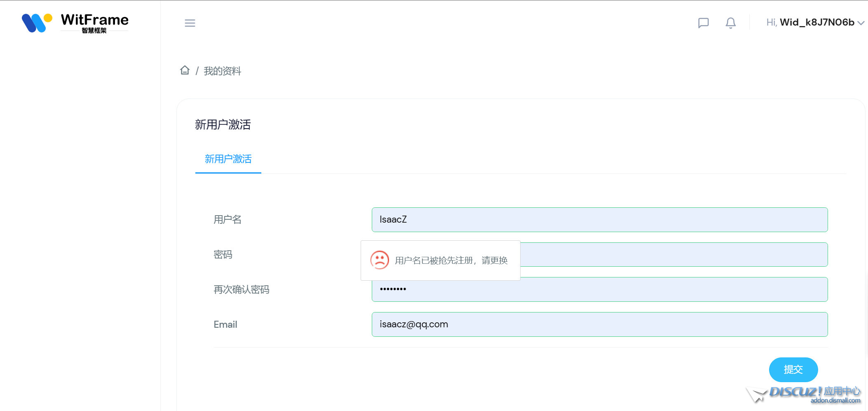
Task: Go to the home breadcrumb icon
Action: tap(185, 70)
